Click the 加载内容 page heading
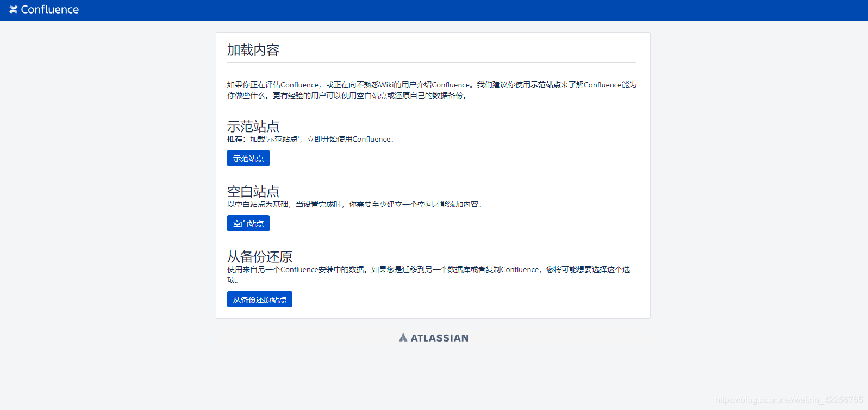 pyautogui.click(x=253, y=50)
